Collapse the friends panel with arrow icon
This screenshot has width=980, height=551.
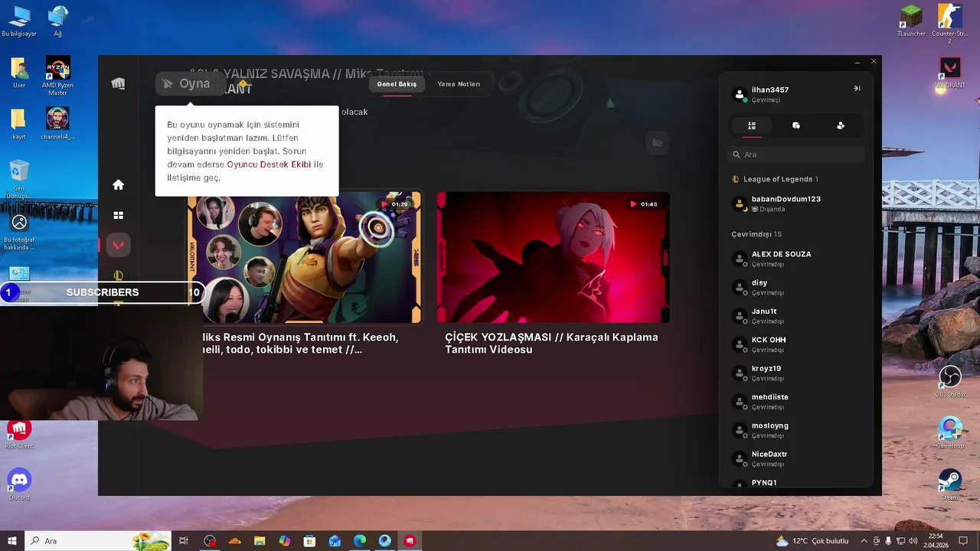[857, 89]
